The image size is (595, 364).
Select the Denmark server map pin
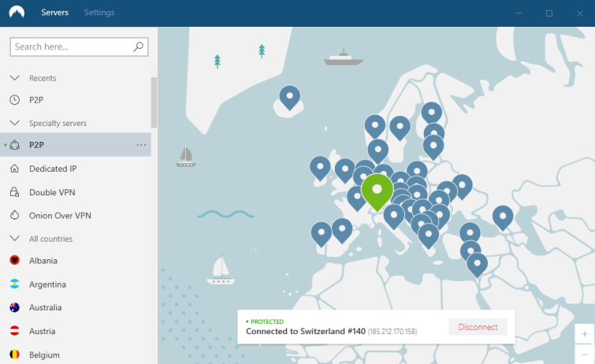tap(378, 151)
